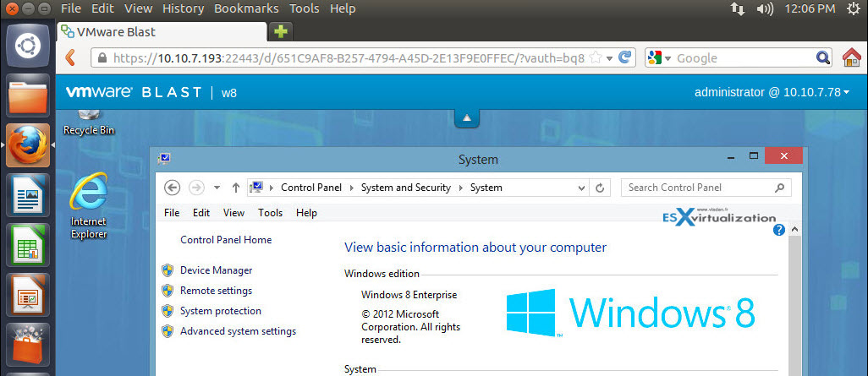
Task: Open Files manager in Ubuntu dock
Action: [28, 95]
